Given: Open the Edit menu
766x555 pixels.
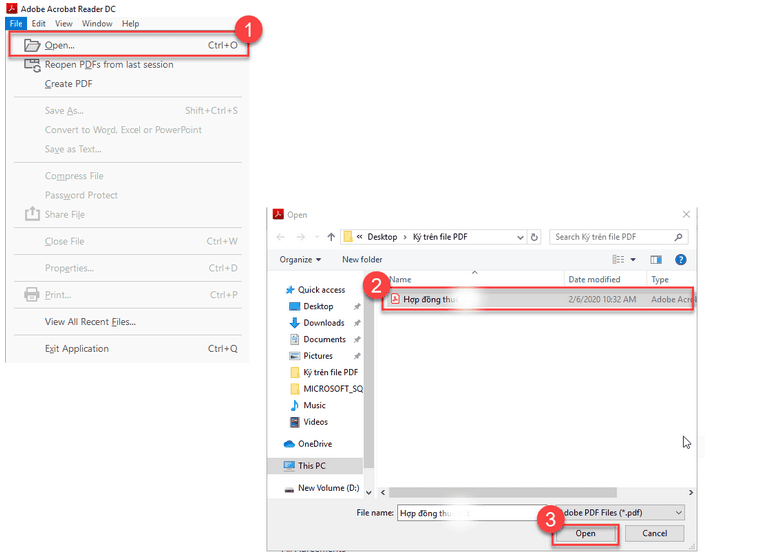Looking at the screenshot, I should [x=39, y=23].
